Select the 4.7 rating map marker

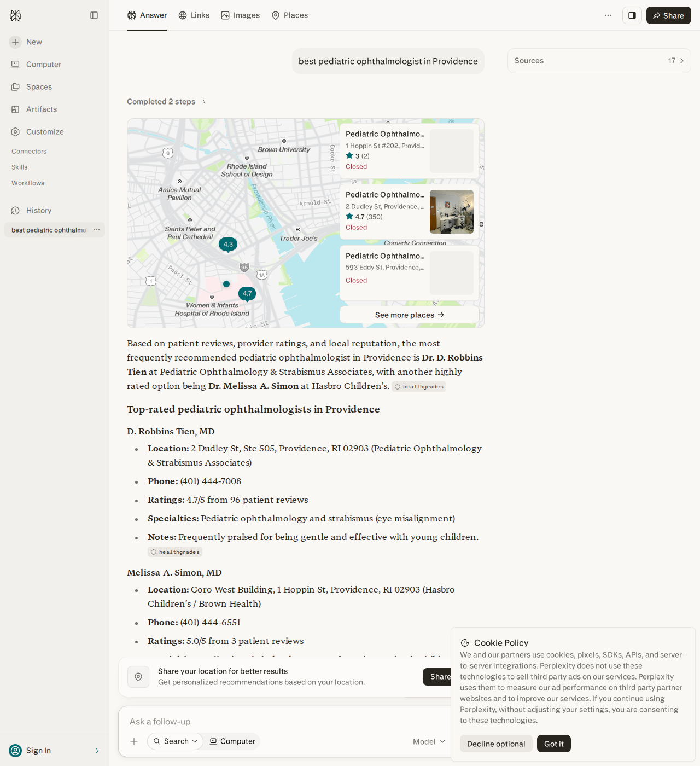tap(247, 294)
